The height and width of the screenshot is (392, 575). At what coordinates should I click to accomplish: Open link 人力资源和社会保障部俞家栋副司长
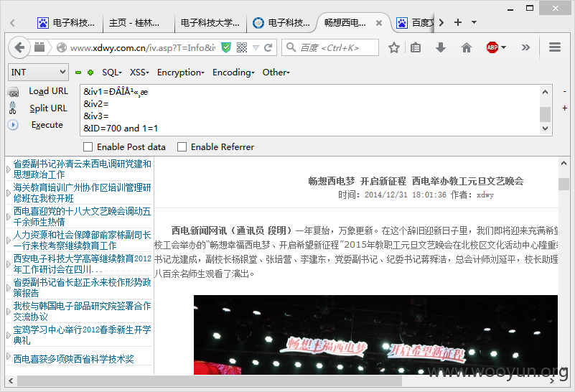pyautogui.click(x=83, y=241)
